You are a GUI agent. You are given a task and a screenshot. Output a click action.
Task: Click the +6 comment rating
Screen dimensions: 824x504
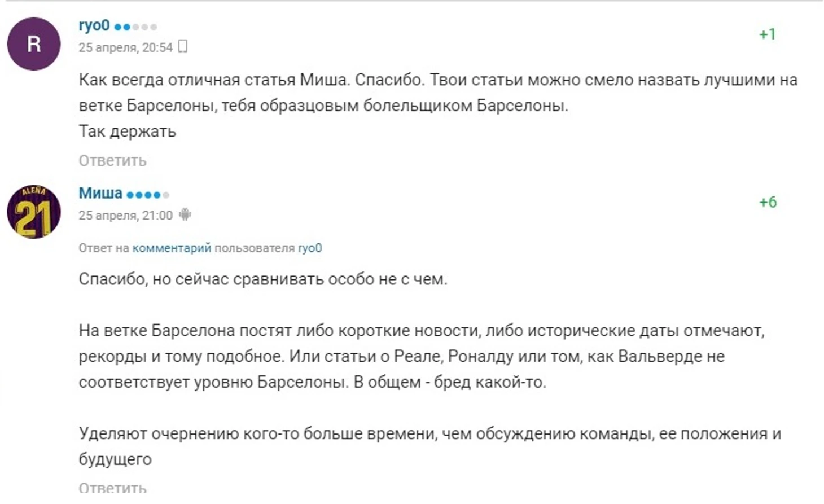coord(768,202)
